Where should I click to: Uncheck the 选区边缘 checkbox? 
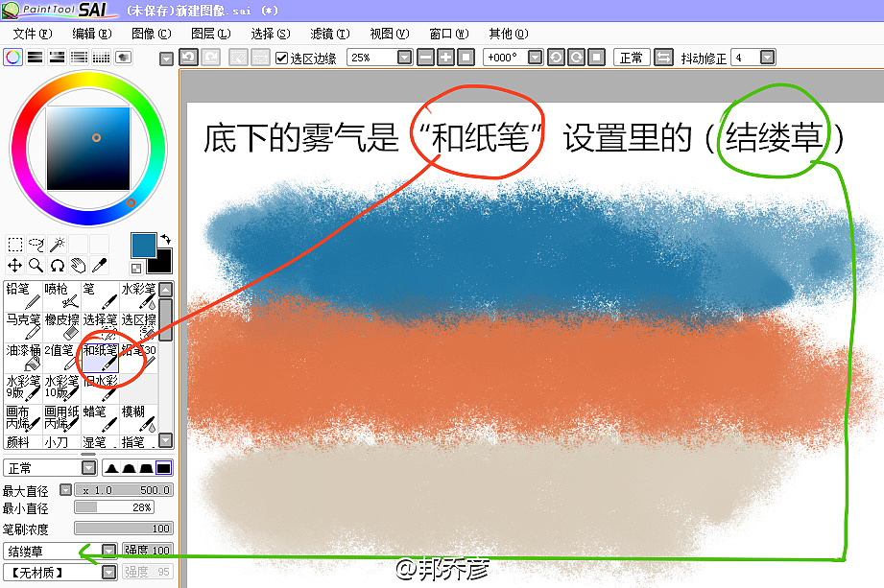click(x=281, y=58)
